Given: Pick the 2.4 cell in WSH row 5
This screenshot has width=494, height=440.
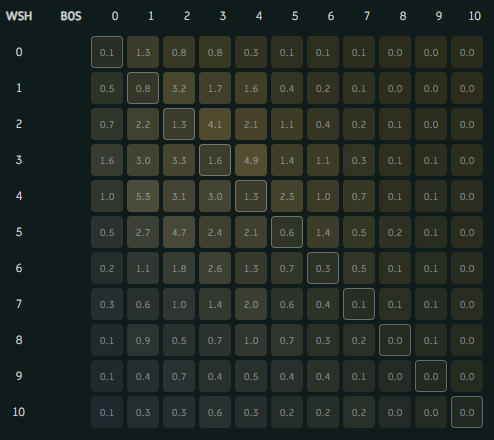Looking at the screenshot, I should (215, 232).
